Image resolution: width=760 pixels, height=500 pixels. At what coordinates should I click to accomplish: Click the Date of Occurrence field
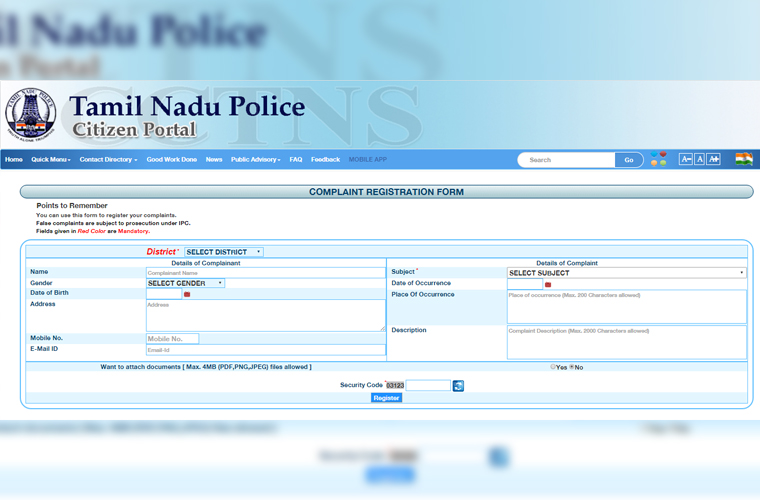click(x=525, y=284)
